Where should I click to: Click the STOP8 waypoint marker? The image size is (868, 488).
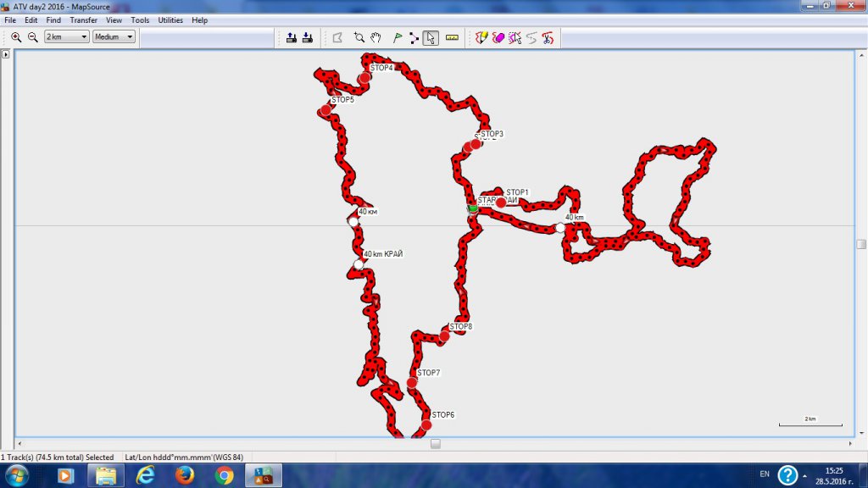pyautogui.click(x=444, y=336)
